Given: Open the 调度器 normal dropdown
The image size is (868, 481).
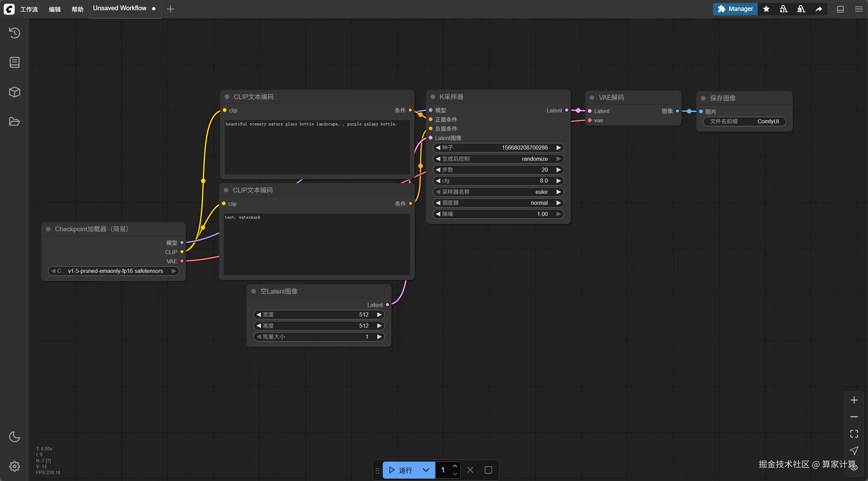Looking at the screenshot, I should click(x=498, y=203).
